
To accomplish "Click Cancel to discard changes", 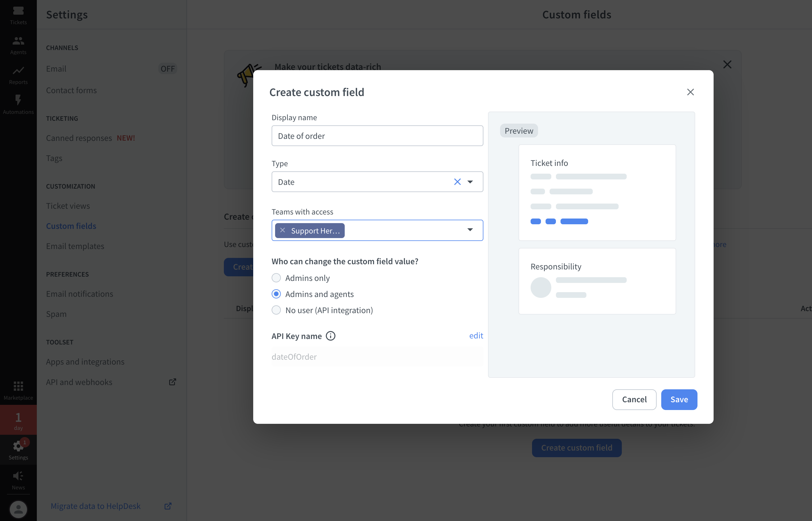I will (634, 399).
